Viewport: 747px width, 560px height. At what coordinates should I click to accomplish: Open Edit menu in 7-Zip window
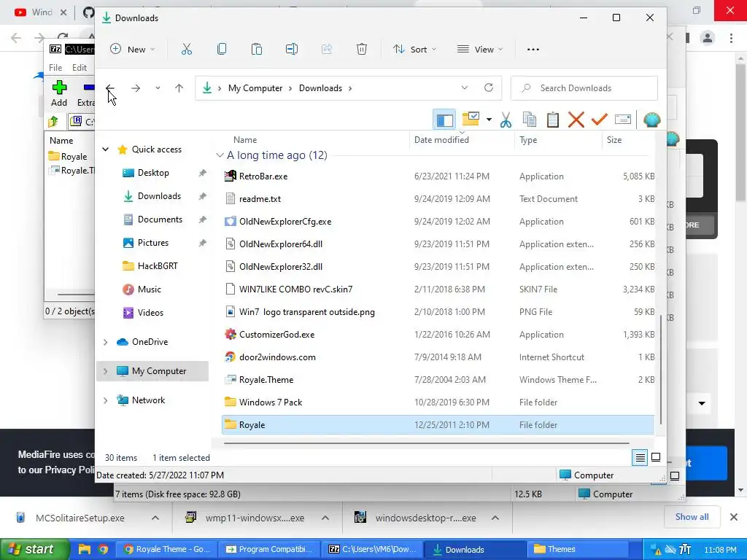tap(79, 68)
